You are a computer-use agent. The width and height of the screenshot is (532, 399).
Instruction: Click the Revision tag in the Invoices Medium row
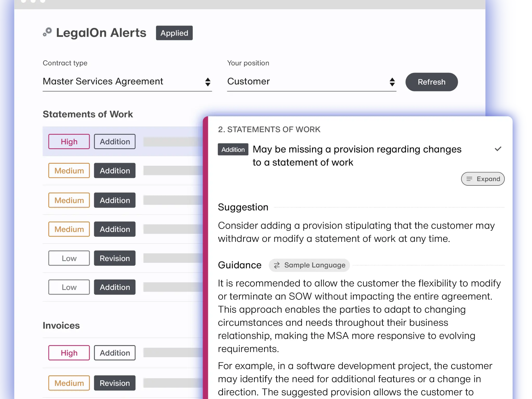(115, 383)
